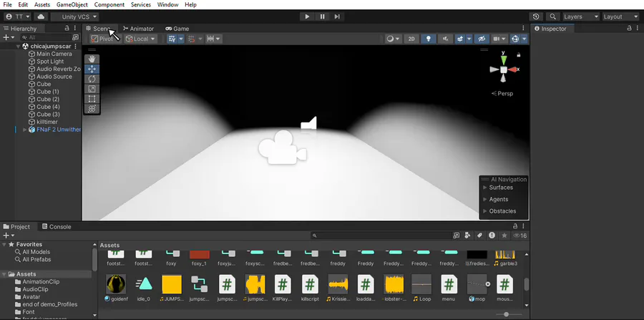Open Unity VCS dropdown

[74, 16]
